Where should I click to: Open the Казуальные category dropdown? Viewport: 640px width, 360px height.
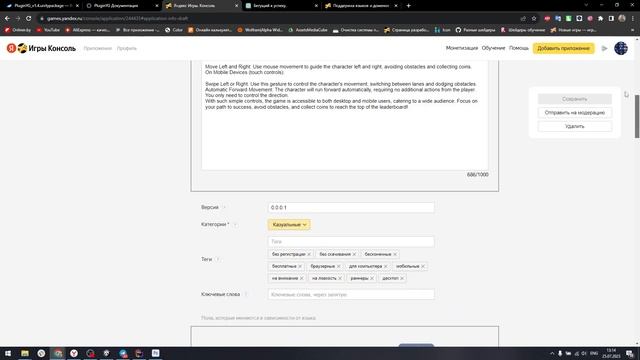pos(289,224)
